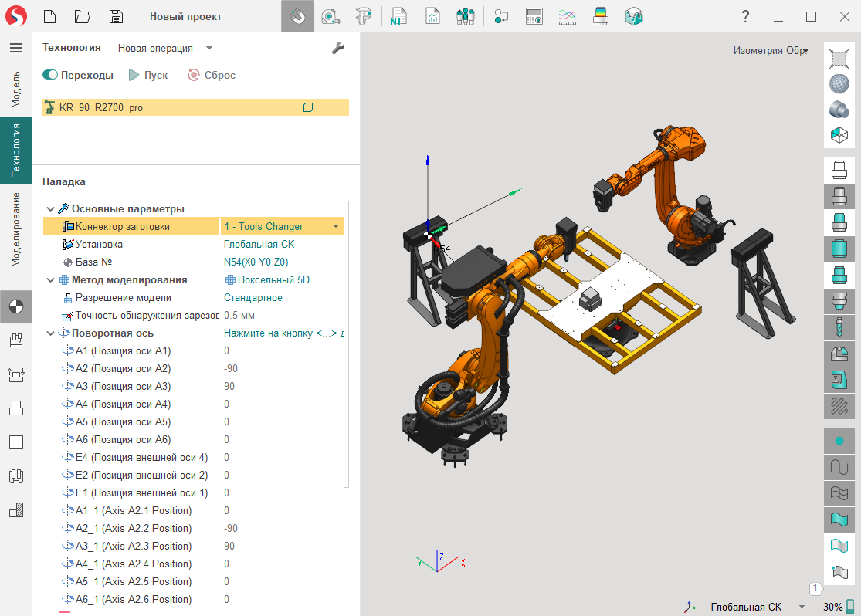Switch to the Моделирование side tab
861x616 pixels.
[15, 230]
